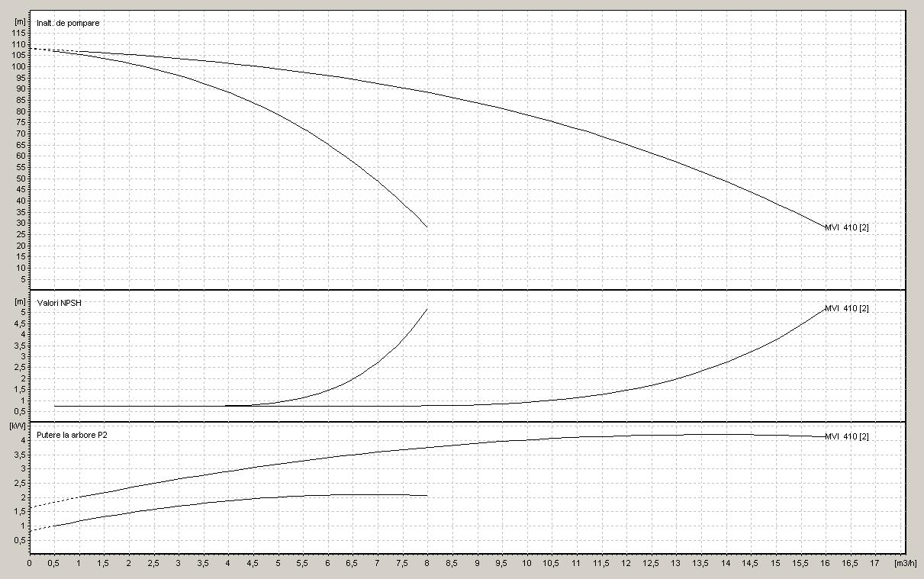Click the 115 tick on head axis
Image resolution: width=924 pixels, height=579 pixels.
20,33
